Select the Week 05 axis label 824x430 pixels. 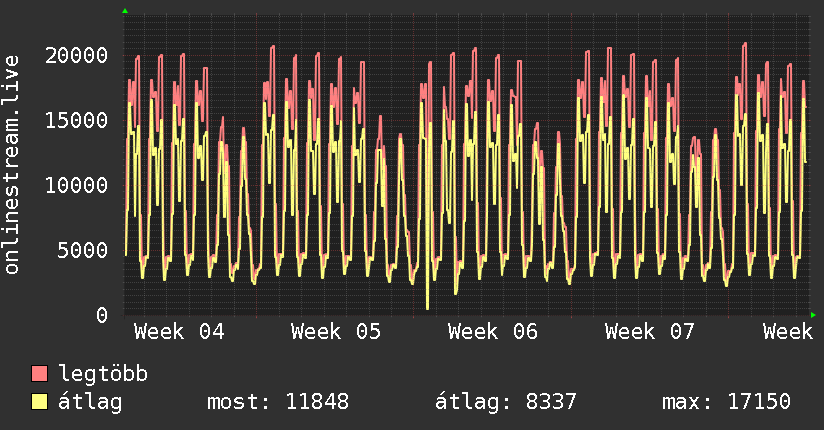tap(336, 331)
